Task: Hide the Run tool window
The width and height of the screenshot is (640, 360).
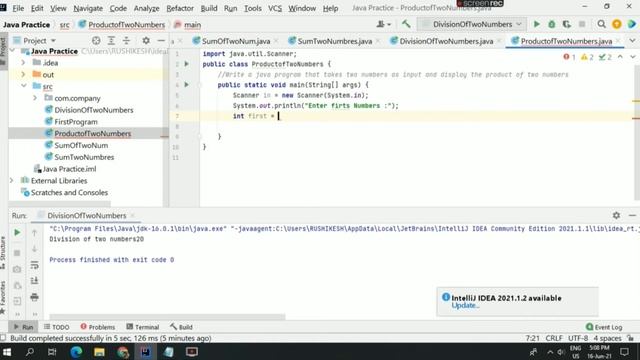Action: click(632, 215)
